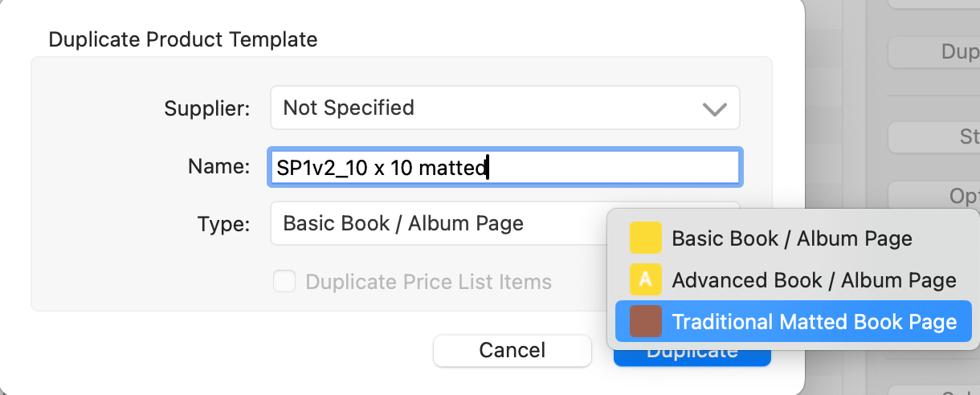The image size is (980, 395).
Task: Choose Advanced Book / Album Page option
Action: [x=814, y=280]
